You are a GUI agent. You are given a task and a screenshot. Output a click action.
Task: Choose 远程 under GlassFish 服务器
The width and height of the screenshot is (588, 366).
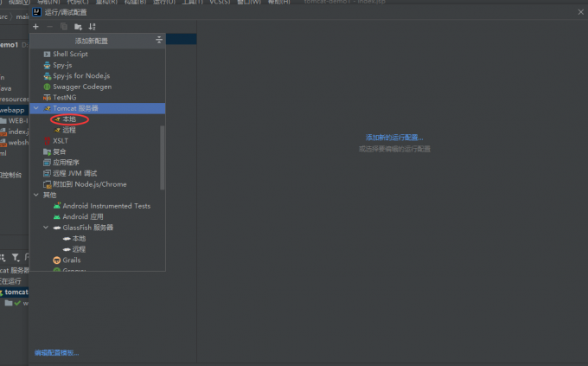pyautogui.click(x=79, y=250)
